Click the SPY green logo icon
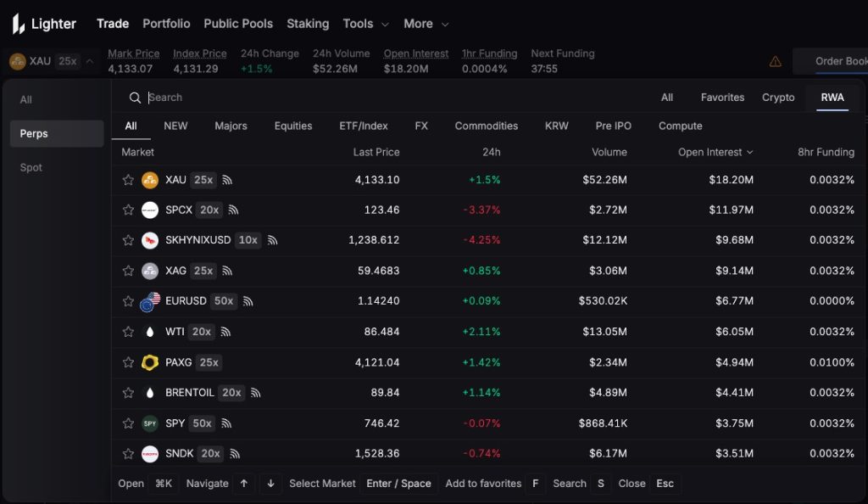 [x=150, y=423]
